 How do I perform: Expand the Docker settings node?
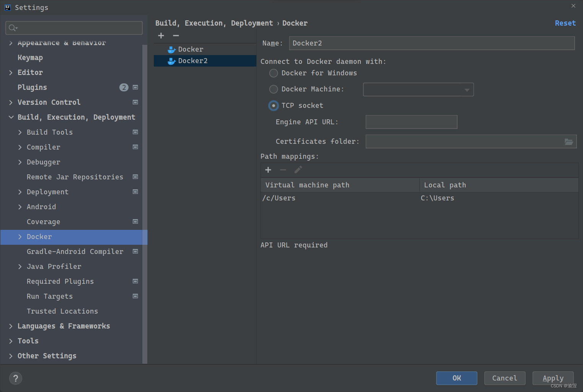pyautogui.click(x=20, y=237)
